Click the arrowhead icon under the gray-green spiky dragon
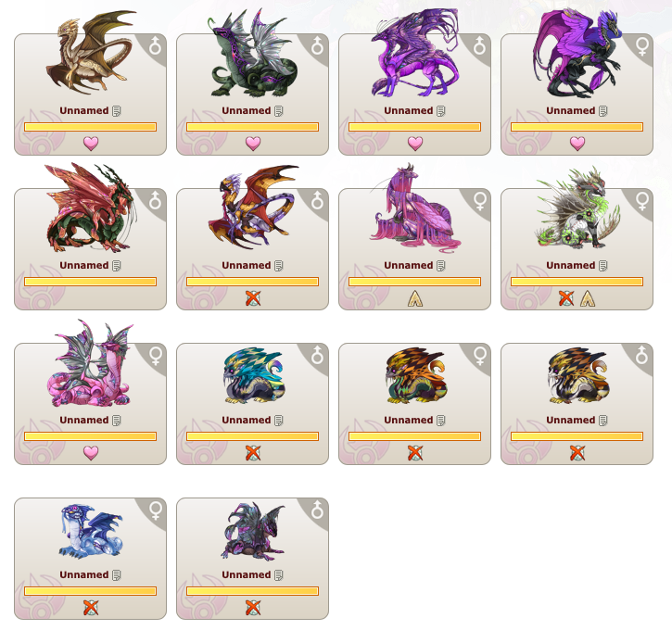The image size is (672, 630). point(587,298)
